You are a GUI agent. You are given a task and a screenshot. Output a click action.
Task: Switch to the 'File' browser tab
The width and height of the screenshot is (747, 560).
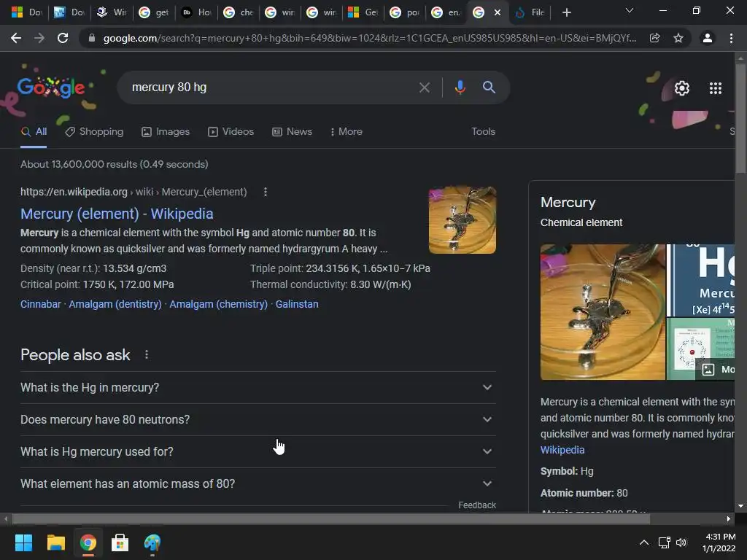click(x=530, y=13)
